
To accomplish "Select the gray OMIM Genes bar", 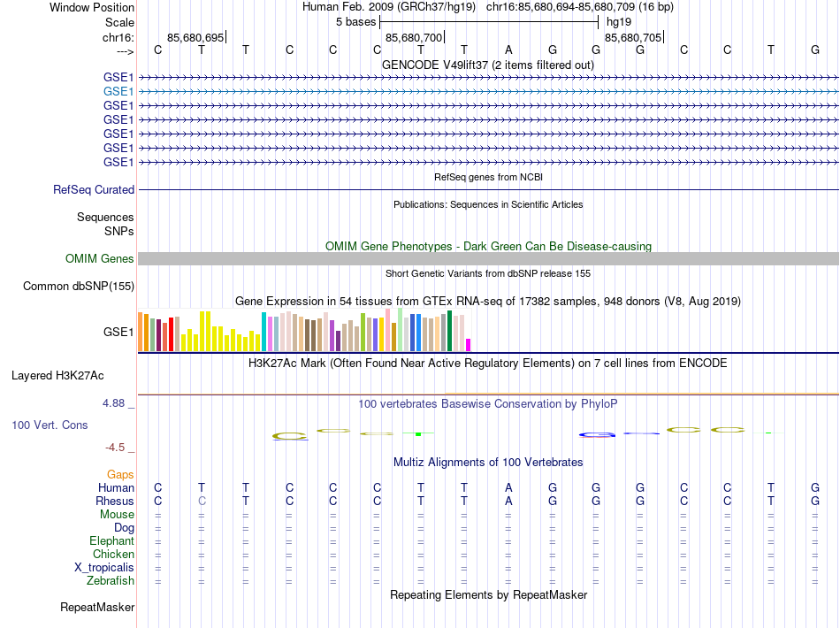I will [488, 259].
